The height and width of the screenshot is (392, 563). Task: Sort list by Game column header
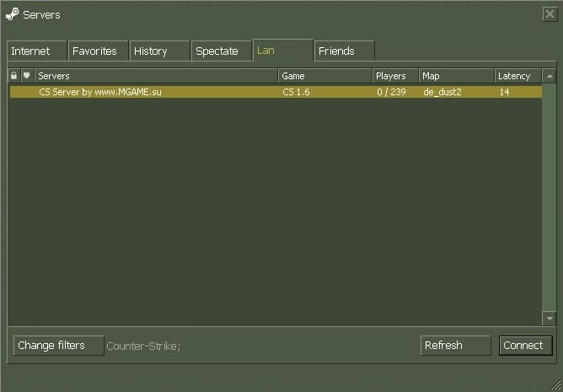(x=325, y=76)
